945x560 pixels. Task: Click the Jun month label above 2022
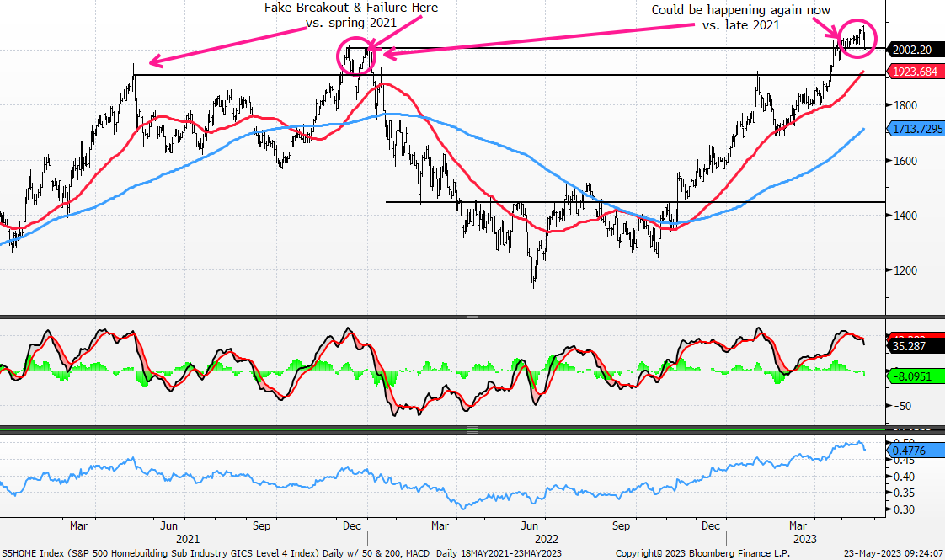tap(530, 525)
